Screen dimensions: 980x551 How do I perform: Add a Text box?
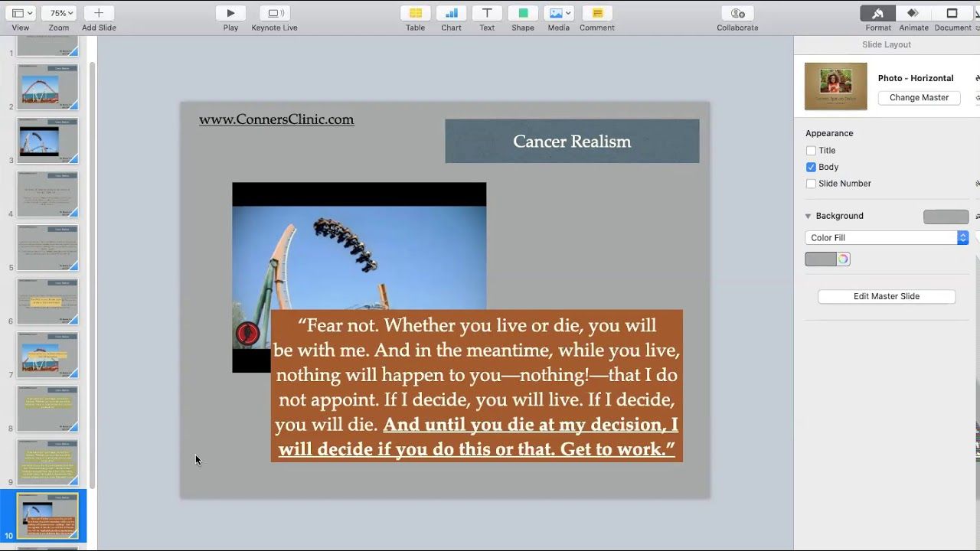487,13
